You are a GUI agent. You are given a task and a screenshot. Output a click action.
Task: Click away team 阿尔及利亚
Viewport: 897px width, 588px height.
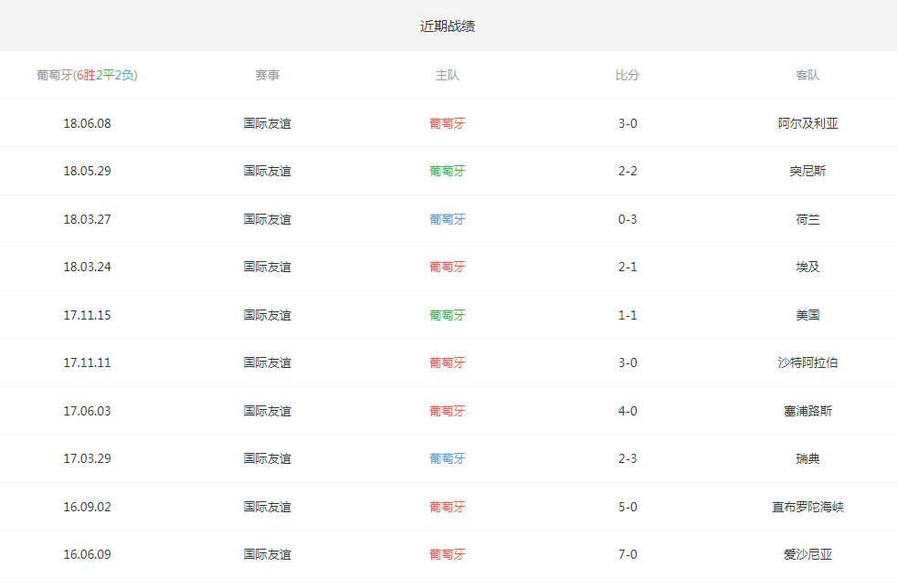tap(807, 123)
